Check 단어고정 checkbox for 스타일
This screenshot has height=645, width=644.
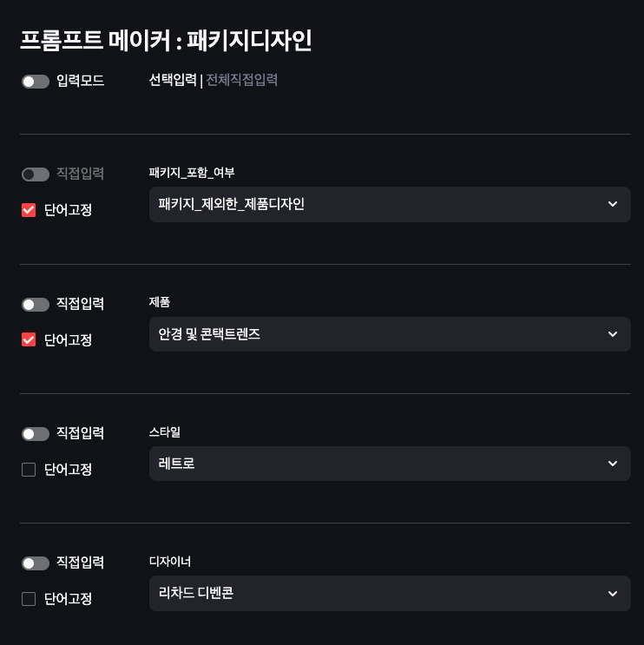click(29, 470)
